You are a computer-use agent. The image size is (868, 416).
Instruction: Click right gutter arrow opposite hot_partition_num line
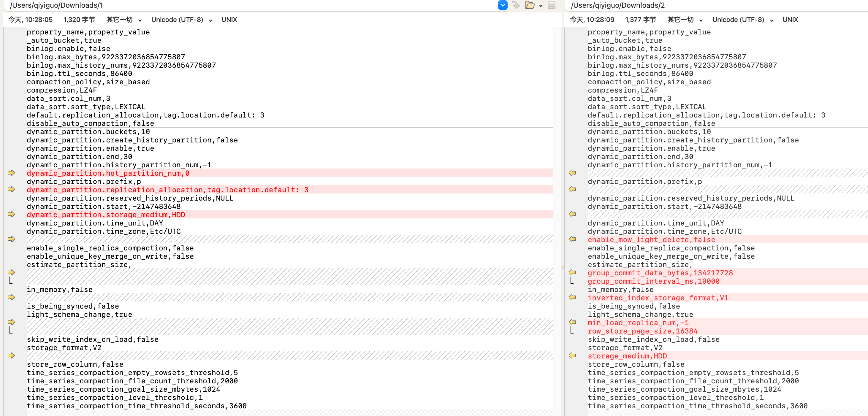573,173
